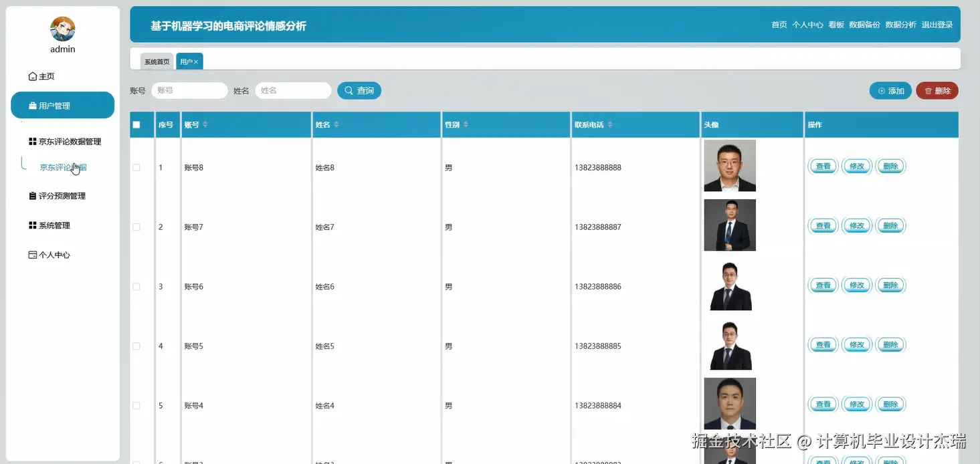Click the grid icon beside 京东评论数据管理
980x464 pixels.
[x=32, y=142]
